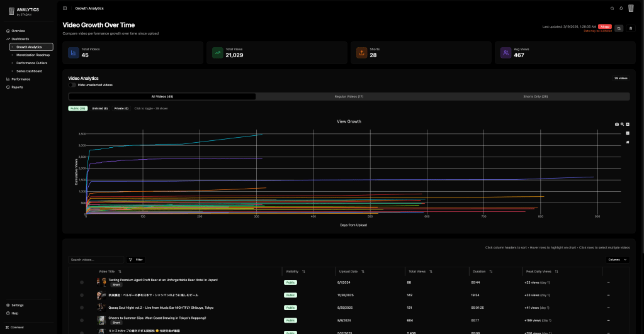This screenshot has height=334, width=644.
Task: Open Monetization Roadmap dashboard
Action: (x=33, y=55)
